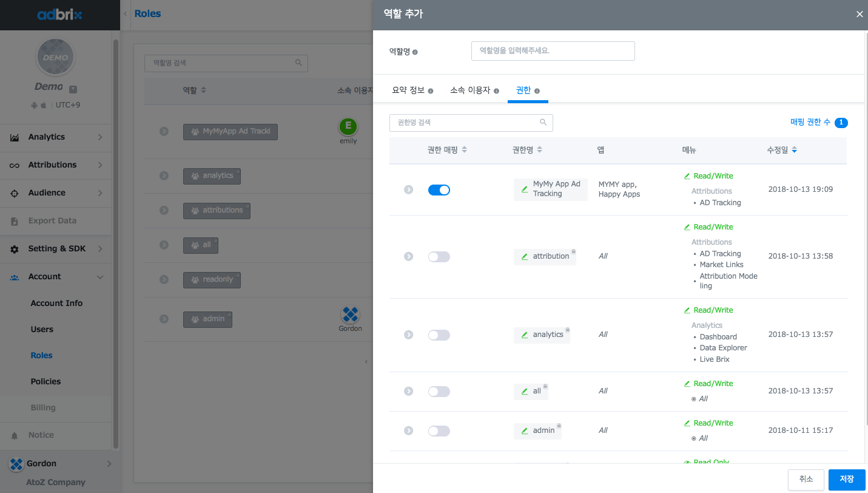Click the Audience target icon in sidebar
Screen dimensions: 868x493
[x=15, y=194]
